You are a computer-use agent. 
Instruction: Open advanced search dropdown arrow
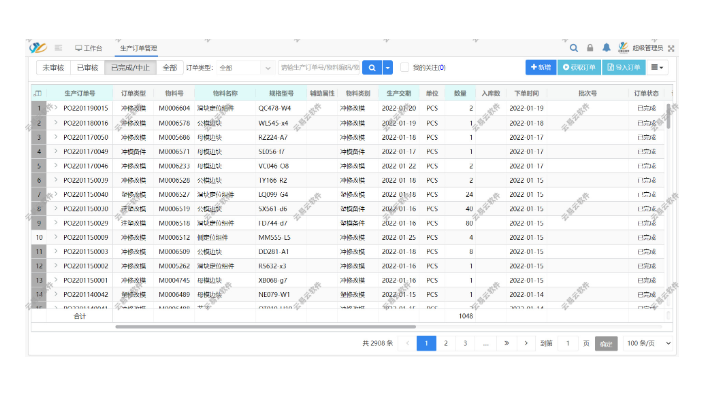[387, 67]
